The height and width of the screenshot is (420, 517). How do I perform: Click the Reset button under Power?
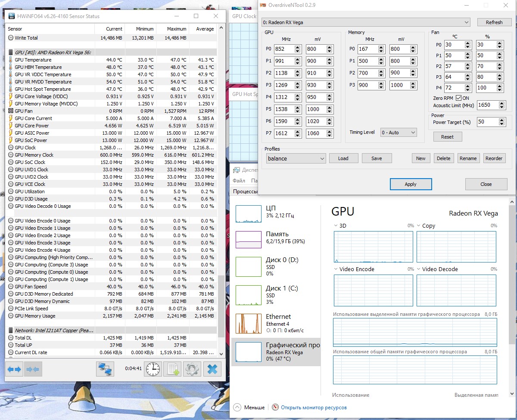[x=447, y=137]
